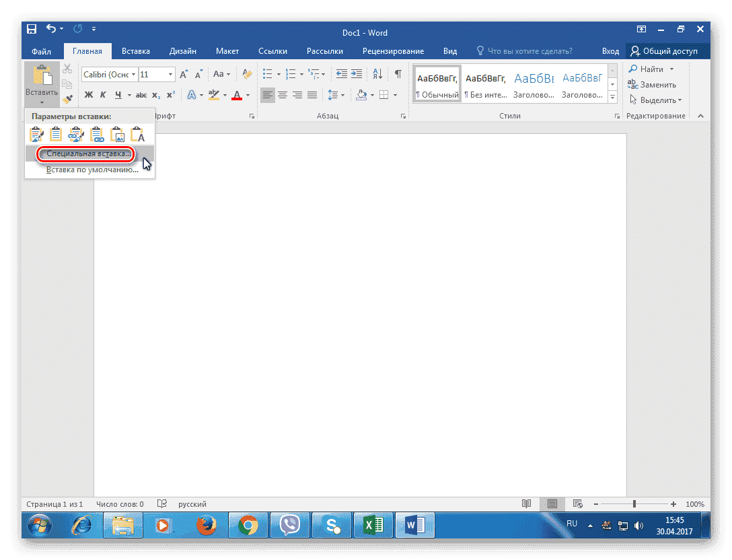The image size is (732, 560).
Task: Open the font size dropdown
Action: (170, 74)
